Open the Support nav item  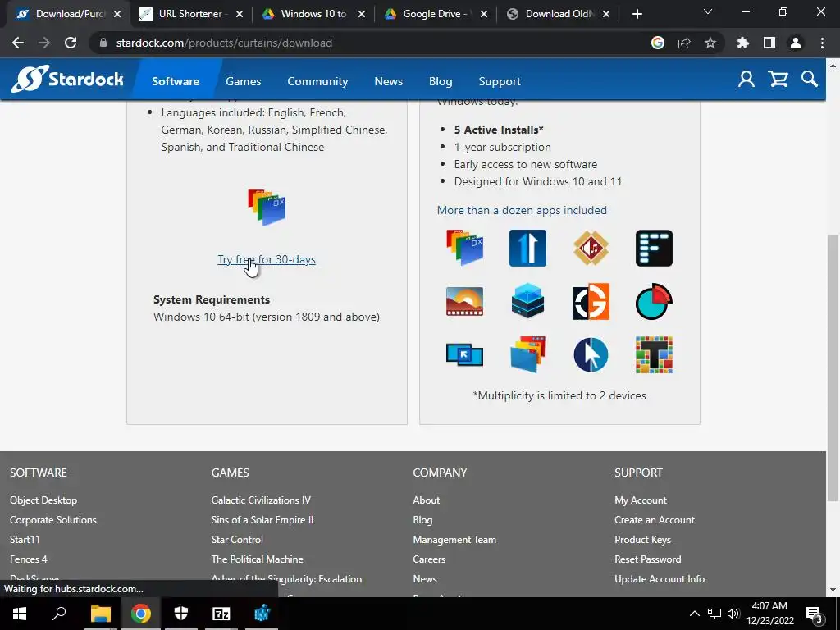pos(500,81)
